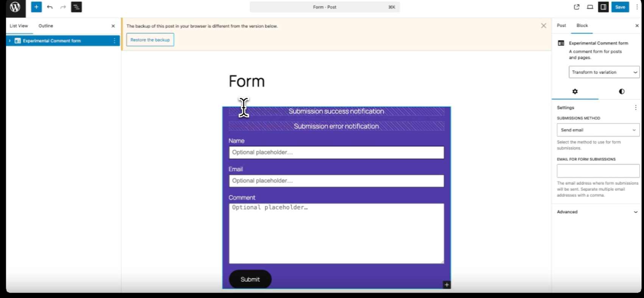Select the Submission success notification block
The image size is (644, 298).
[336, 111]
